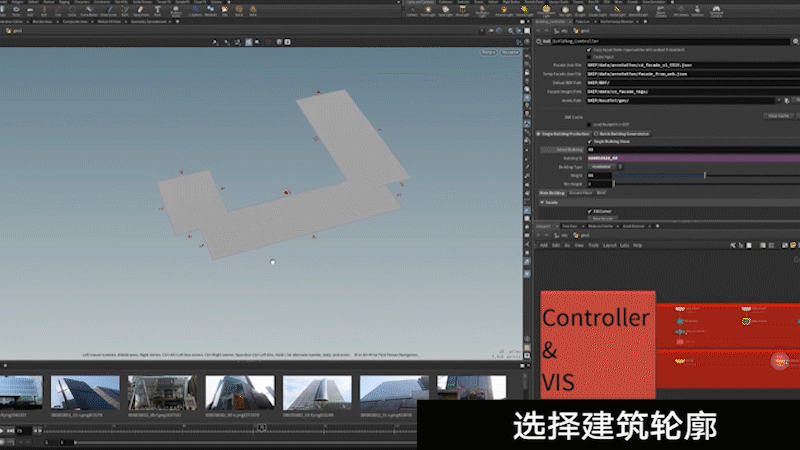Toggle the Fill Corner checkbox

click(x=590, y=211)
